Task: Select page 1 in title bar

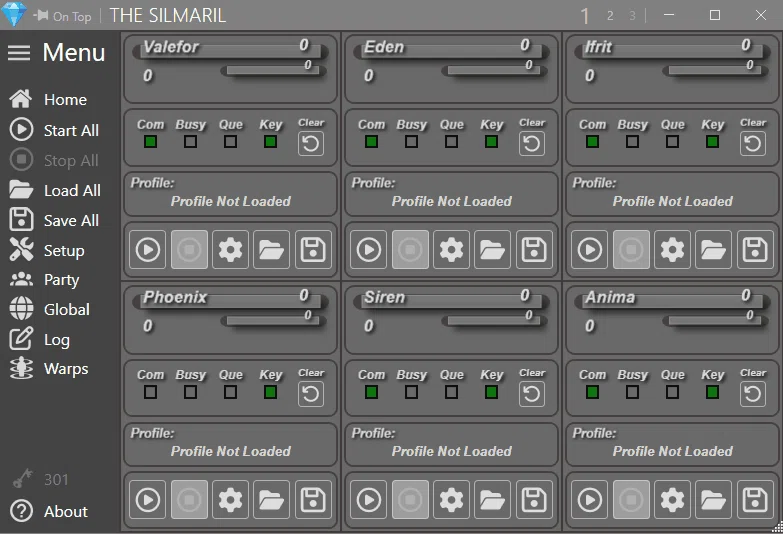Action: coord(585,16)
